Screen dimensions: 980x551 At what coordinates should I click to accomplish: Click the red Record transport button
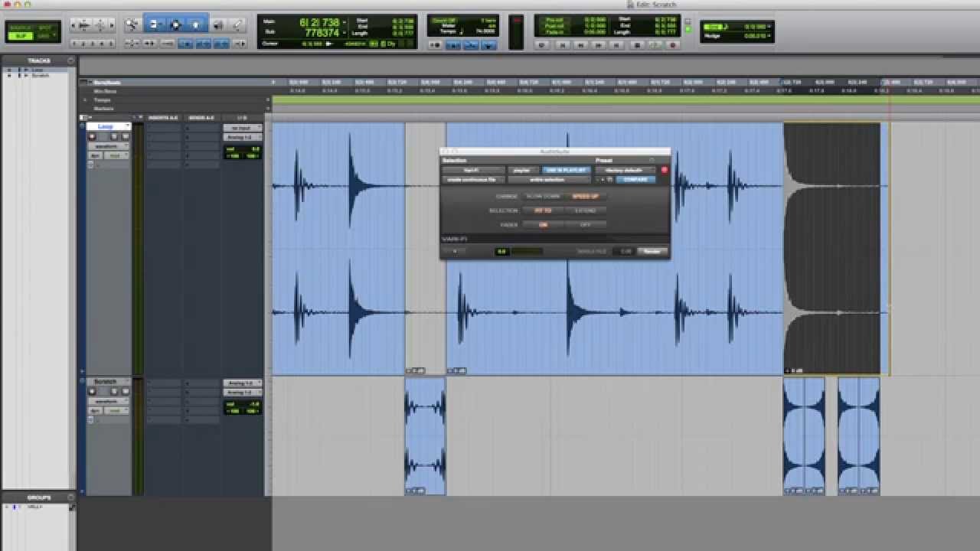pyautogui.click(x=673, y=45)
